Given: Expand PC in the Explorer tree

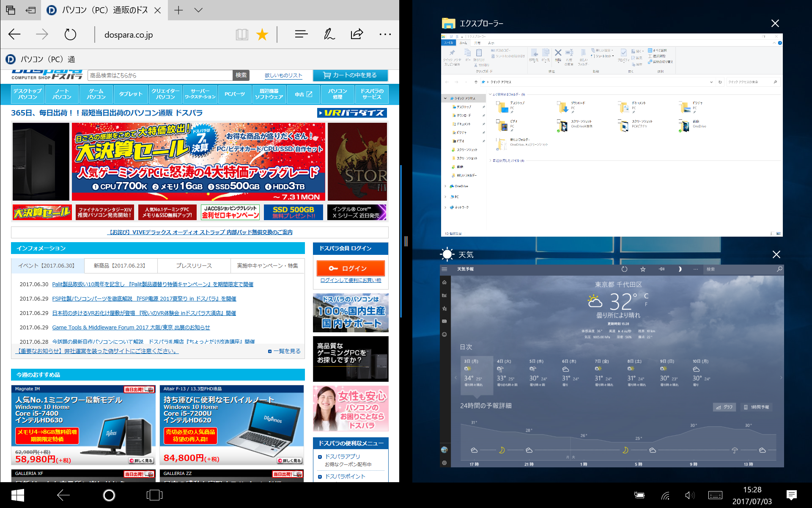Looking at the screenshot, I should [445, 197].
